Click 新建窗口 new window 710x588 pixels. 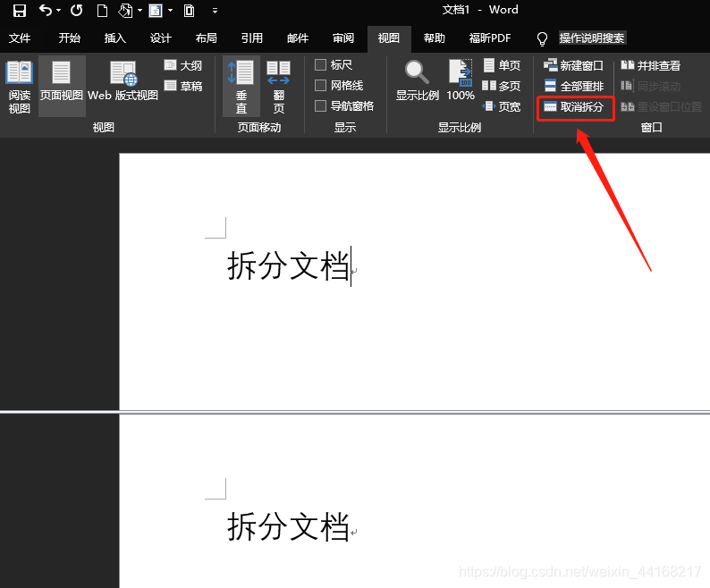coord(573,65)
